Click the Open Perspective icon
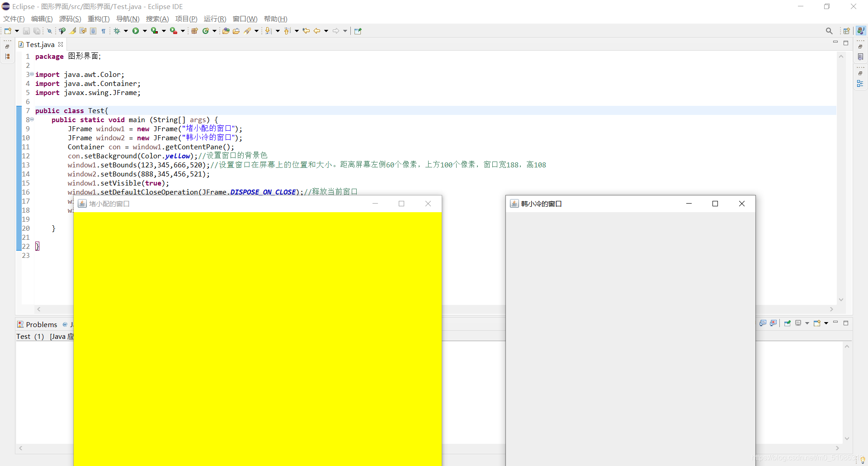The width and height of the screenshot is (868, 466). (847, 31)
